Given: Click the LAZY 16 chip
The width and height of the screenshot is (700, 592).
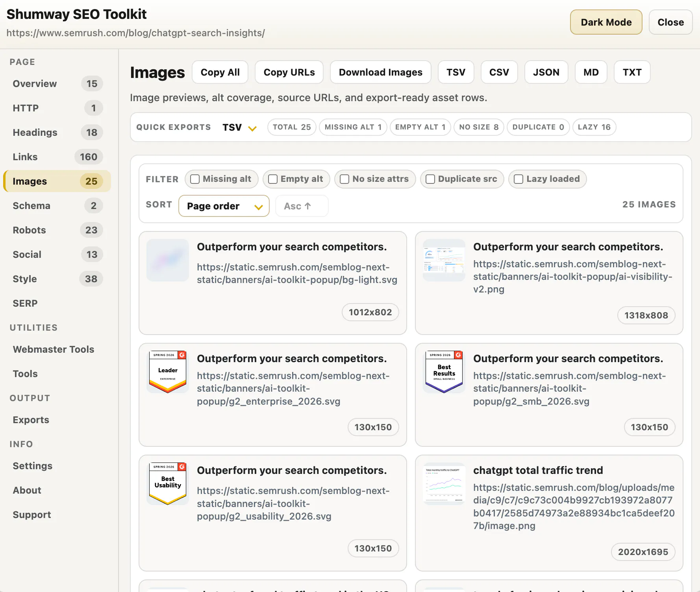Looking at the screenshot, I should [x=594, y=127].
